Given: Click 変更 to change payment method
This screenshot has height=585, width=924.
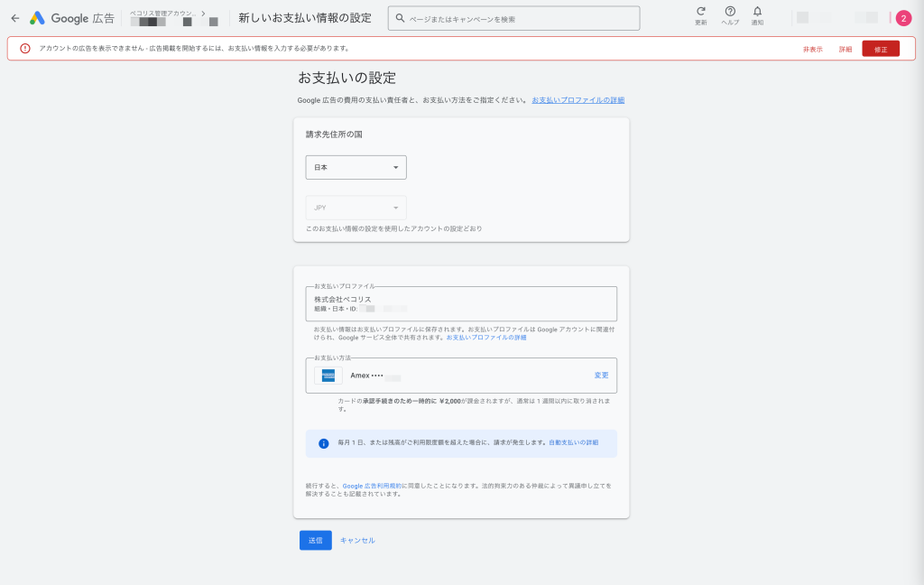Looking at the screenshot, I should pos(601,375).
